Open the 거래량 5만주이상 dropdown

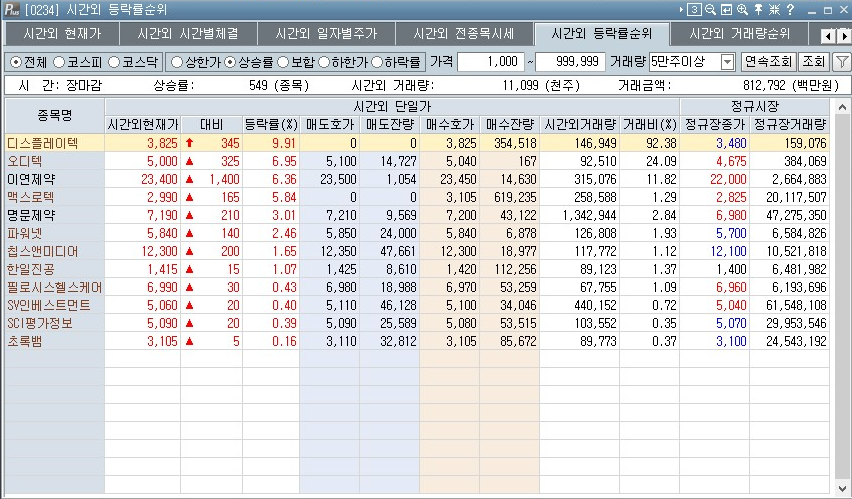pos(728,62)
